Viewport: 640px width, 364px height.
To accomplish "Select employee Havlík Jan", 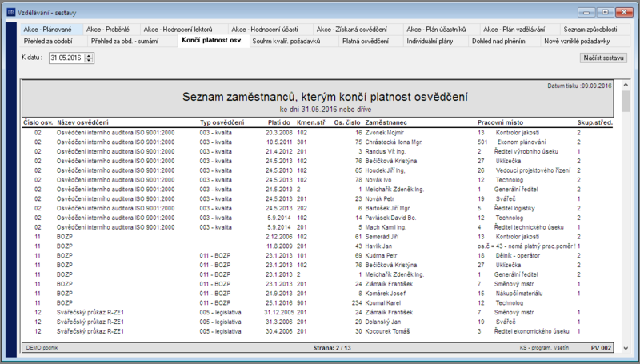I will [x=378, y=246].
